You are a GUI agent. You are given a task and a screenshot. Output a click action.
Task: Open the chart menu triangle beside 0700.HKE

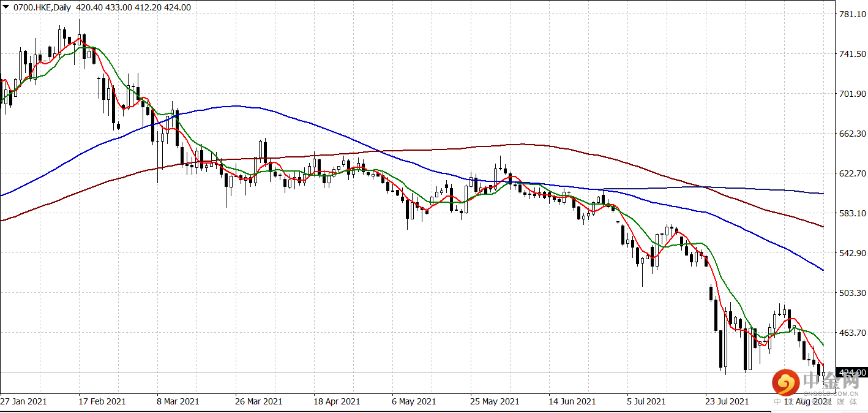pos(6,7)
